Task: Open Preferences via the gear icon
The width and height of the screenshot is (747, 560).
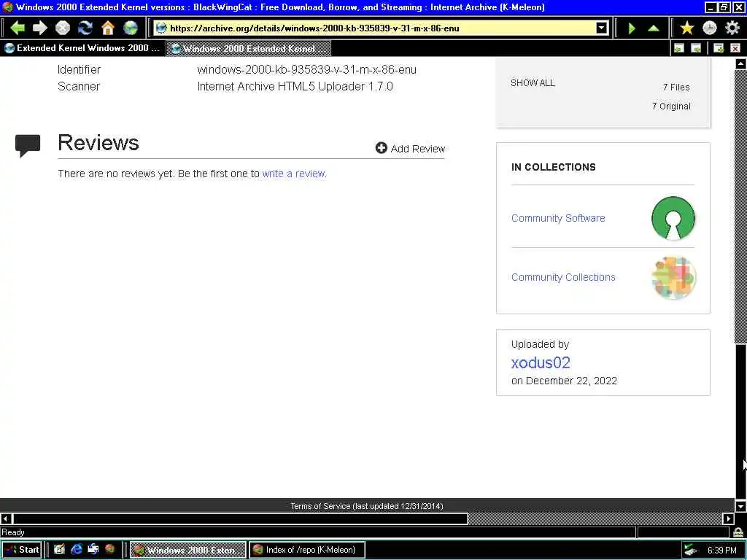Action: pos(732,28)
